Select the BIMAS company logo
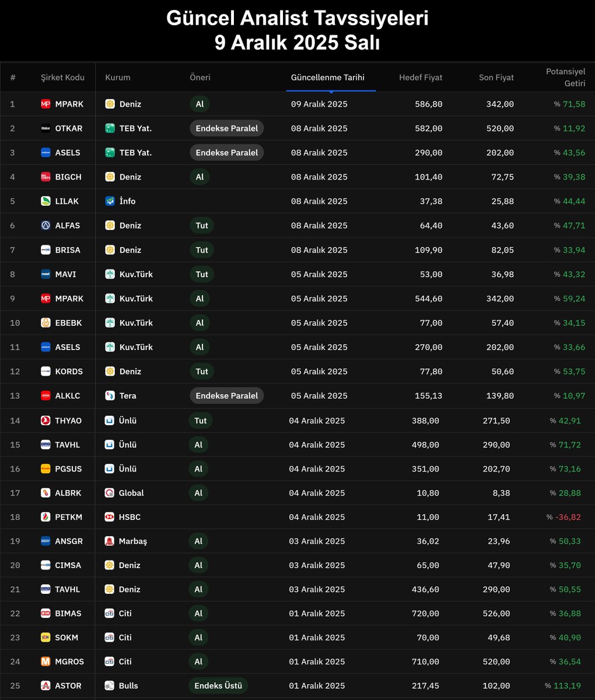 [45, 614]
